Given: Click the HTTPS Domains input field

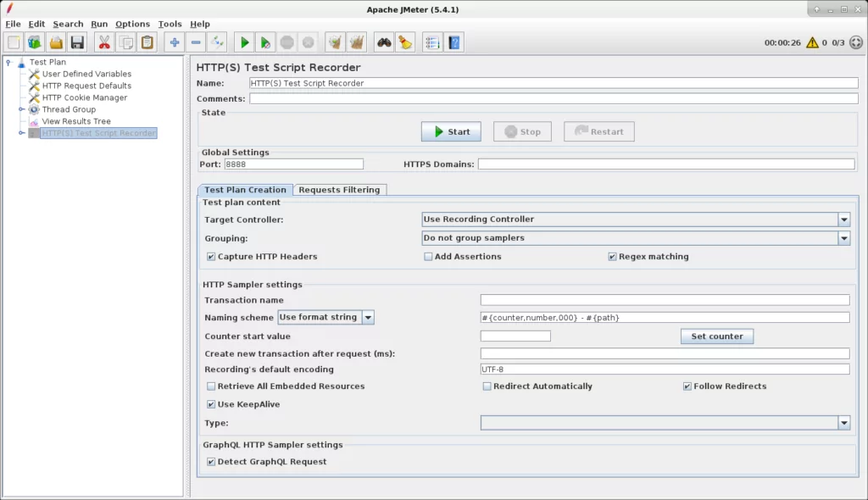Looking at the screenshot, I should pyautogui.click(x=666, y=164).
